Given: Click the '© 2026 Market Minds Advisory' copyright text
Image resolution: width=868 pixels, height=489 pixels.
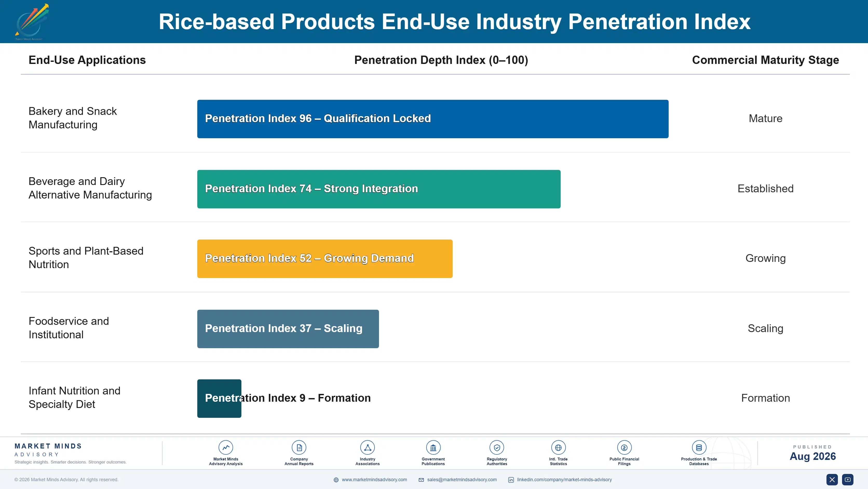Looking at the screenshot, I should coord(66,480).
